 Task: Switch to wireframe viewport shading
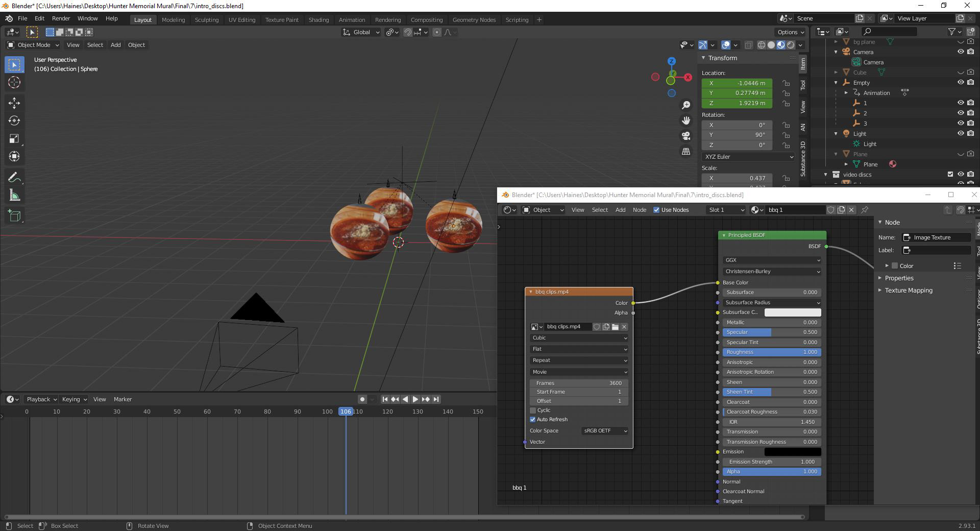(x=762, y=45)
